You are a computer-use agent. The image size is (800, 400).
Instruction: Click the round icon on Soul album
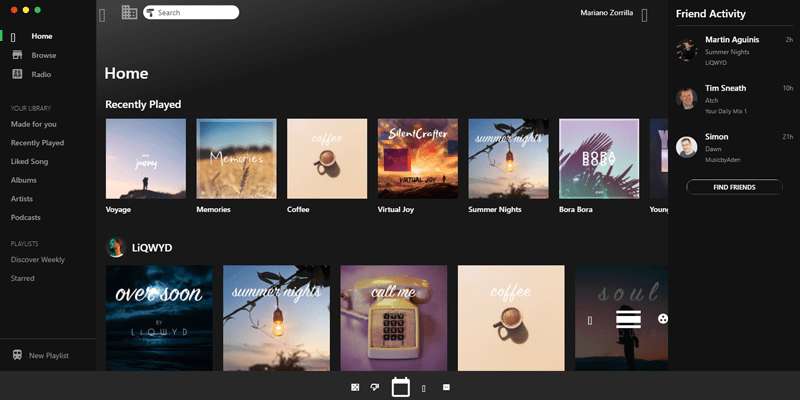coord(663,319)
